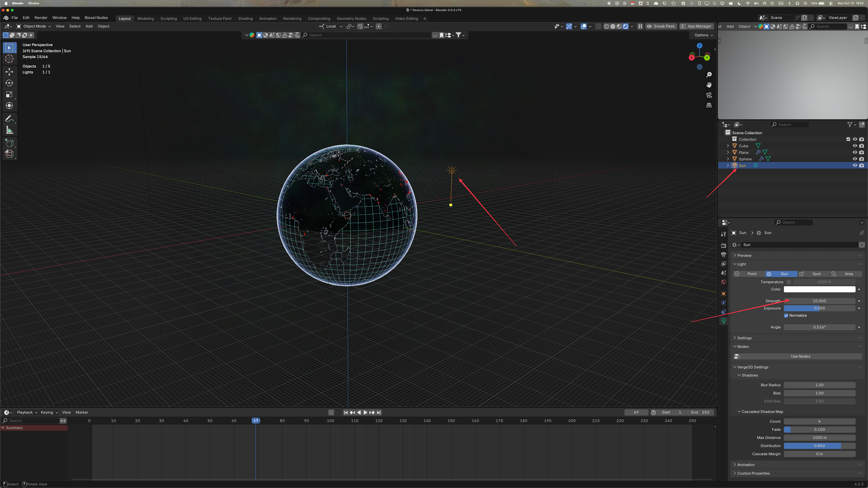Open the light Data properties tab
The height and width of the screenshot is (488, 868).
723,321
